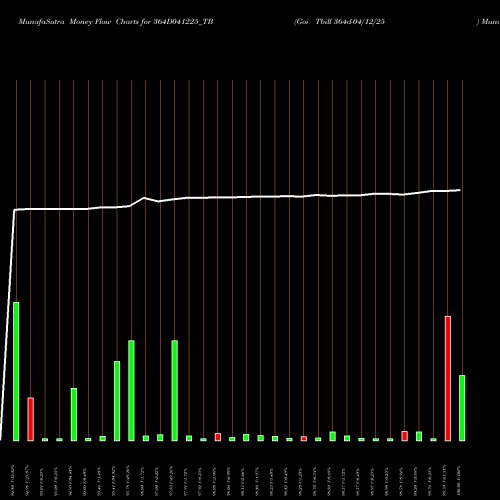This screenshot has width=500, height=500.
Task: Click the red bar beside the tallest green bar
Action: click(30, 419)
